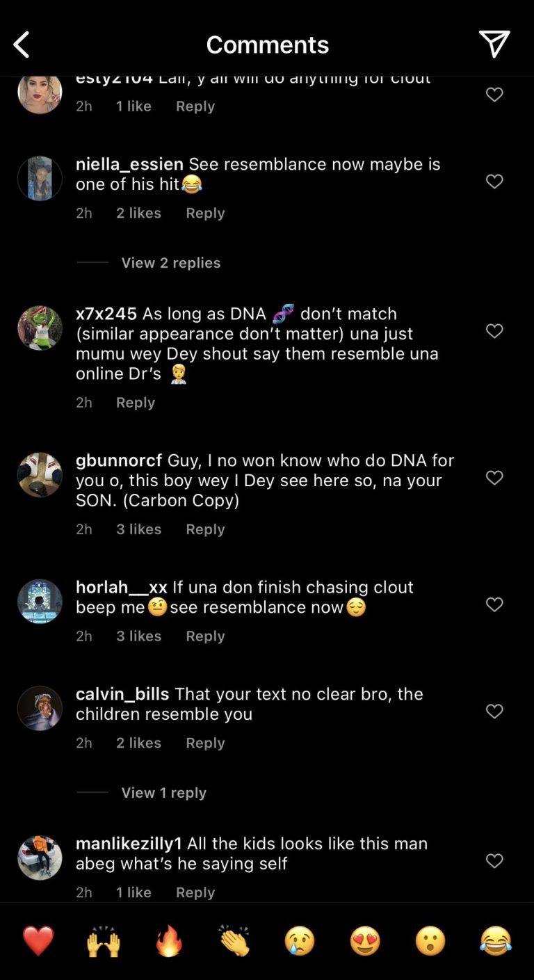Tap the laughing-crying emoji reaction
This screenshot has height=980, width=534.
click(x=496, y=941)
